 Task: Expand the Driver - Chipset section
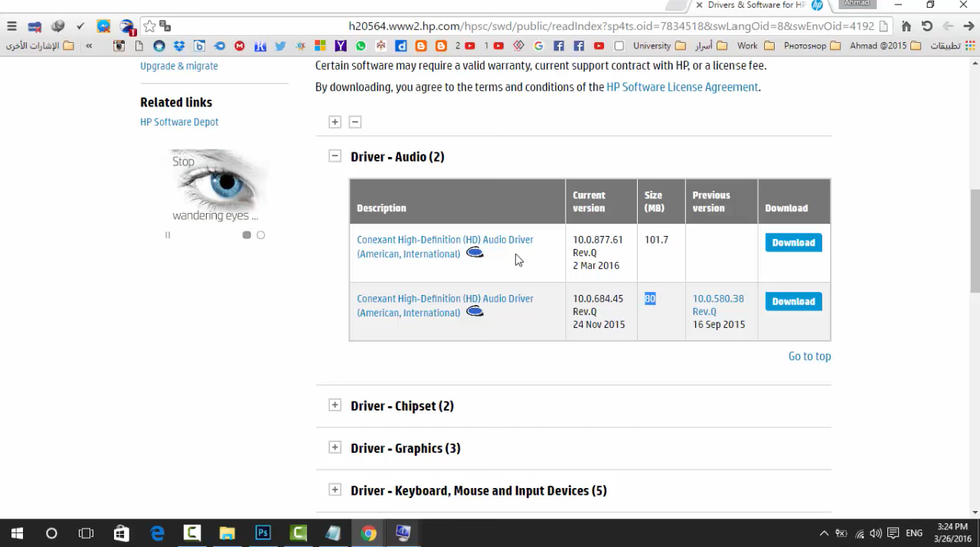(335, 405)
